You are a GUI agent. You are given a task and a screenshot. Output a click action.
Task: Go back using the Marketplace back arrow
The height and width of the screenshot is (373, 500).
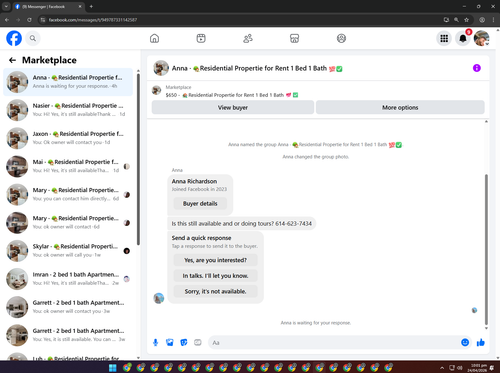(x=12, y=60)
